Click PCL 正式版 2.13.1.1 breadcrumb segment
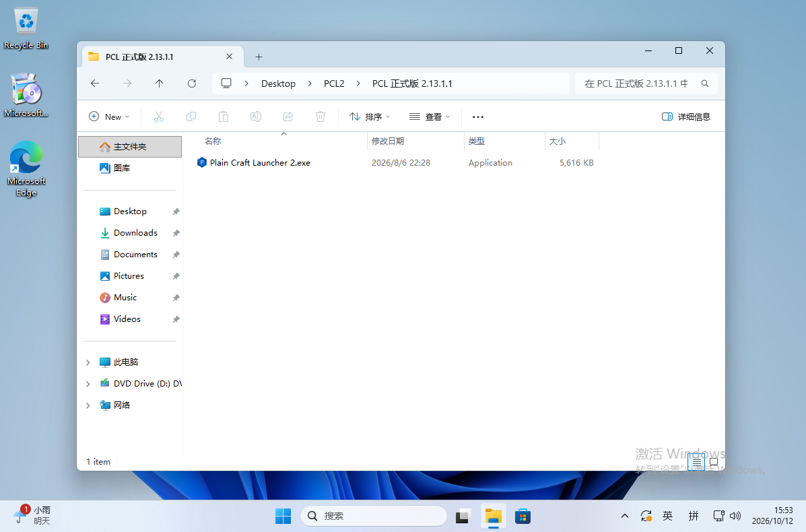The image size is (806, 532). pos(412,84)
